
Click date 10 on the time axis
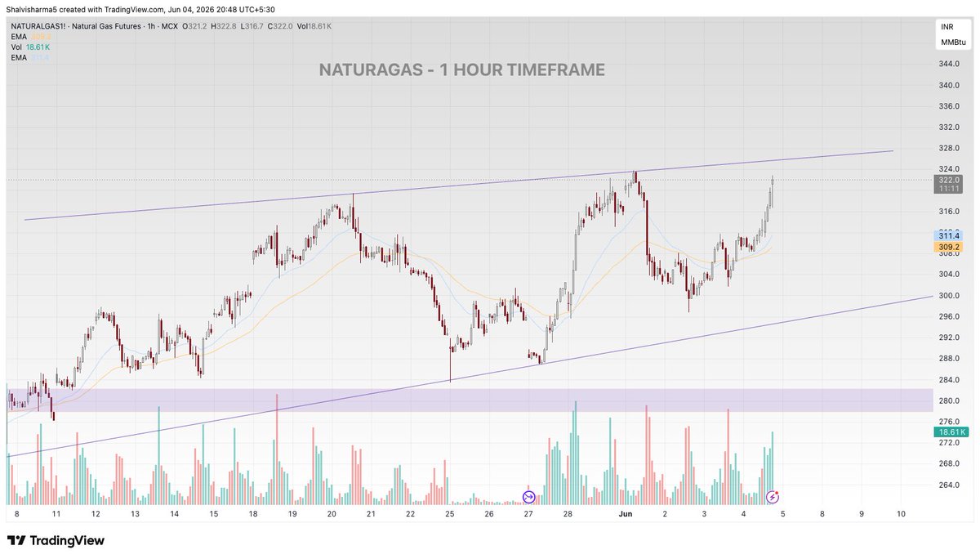[901, 514]
